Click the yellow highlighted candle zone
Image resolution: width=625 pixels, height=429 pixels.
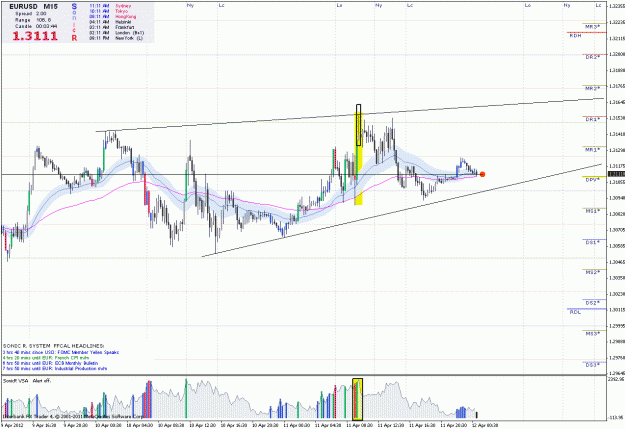pos(358,159)
